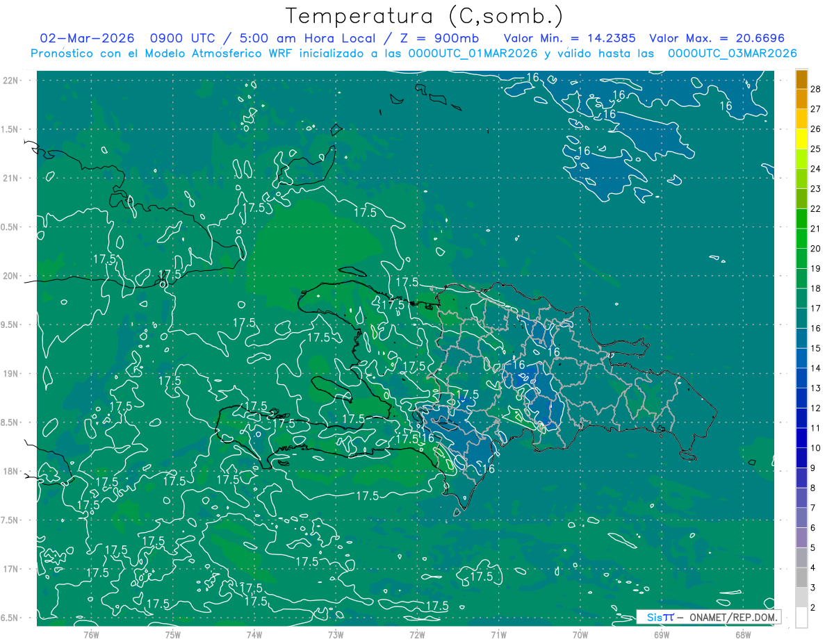Click the blue legend swatch between 14 and 15

click(801, 358)
